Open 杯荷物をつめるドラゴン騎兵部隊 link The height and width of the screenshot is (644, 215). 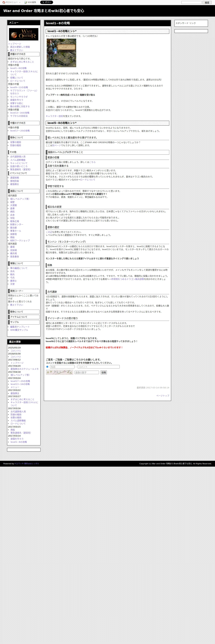(x=128, y=279)
